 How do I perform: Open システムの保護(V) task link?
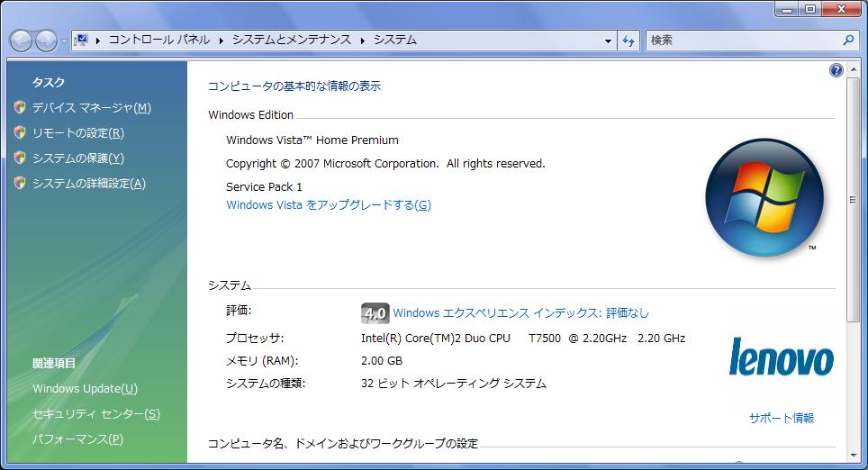78,158
